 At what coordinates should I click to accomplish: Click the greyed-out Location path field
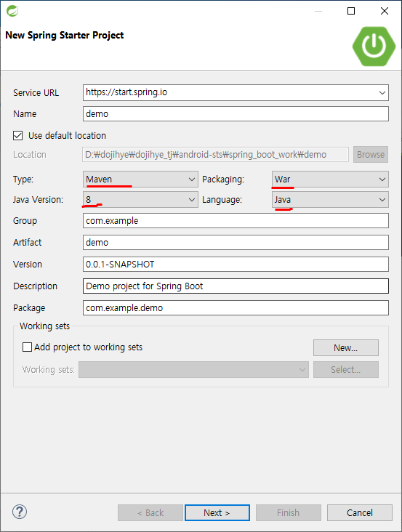215,155
